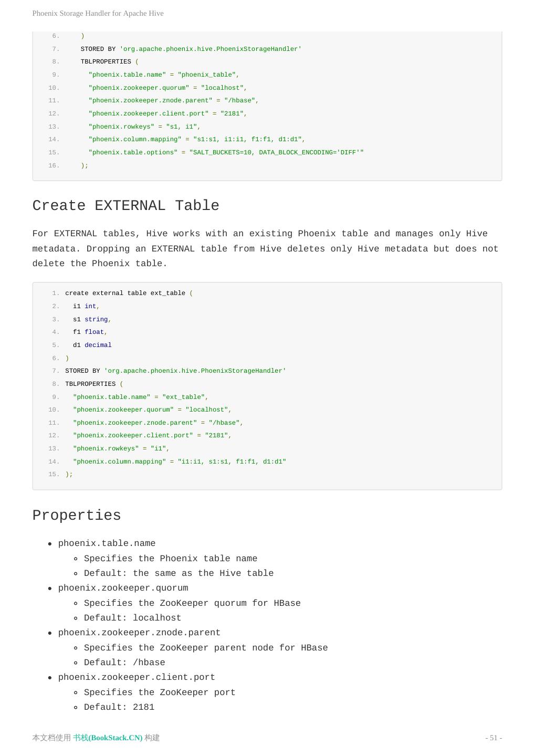Viewport: 535px width, 756px height.
Task: Click the 'd1 decimal' column definition line
Action: tap(92, 345)
